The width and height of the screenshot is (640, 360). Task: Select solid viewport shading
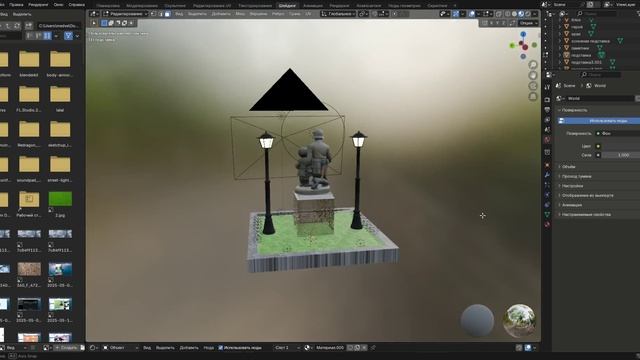coord(514,14)
